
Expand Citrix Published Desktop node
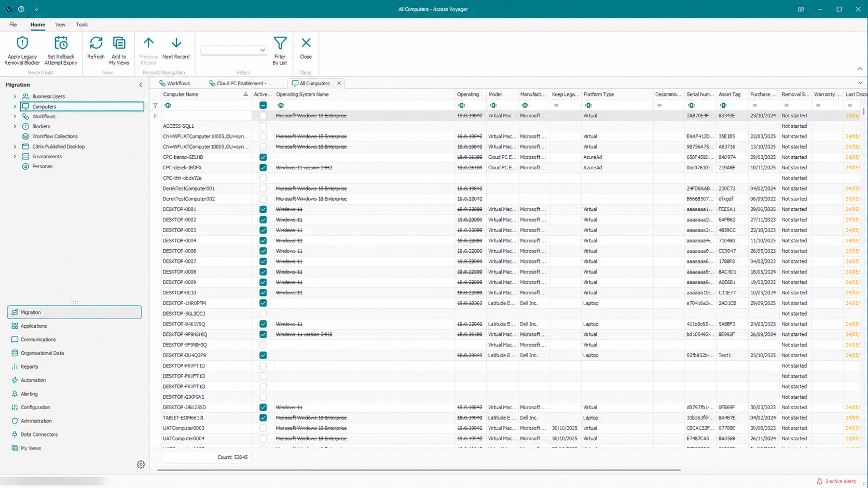point(15,146)
